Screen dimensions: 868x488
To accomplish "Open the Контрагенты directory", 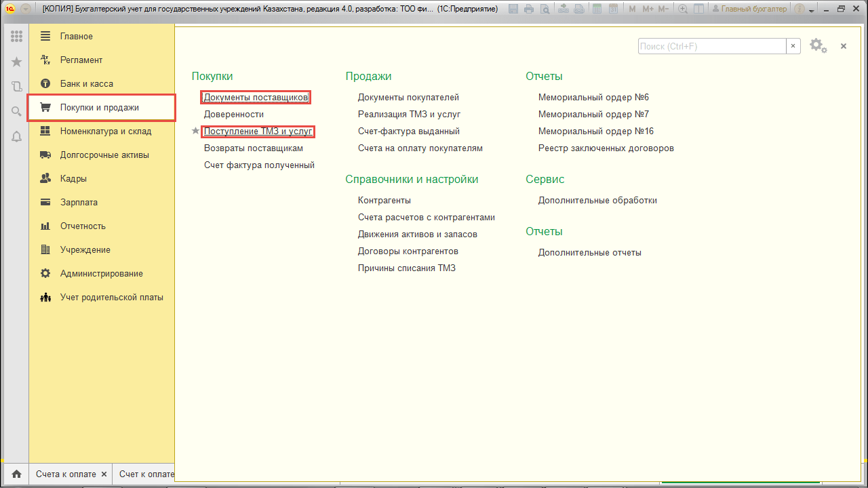I will 384,200.
